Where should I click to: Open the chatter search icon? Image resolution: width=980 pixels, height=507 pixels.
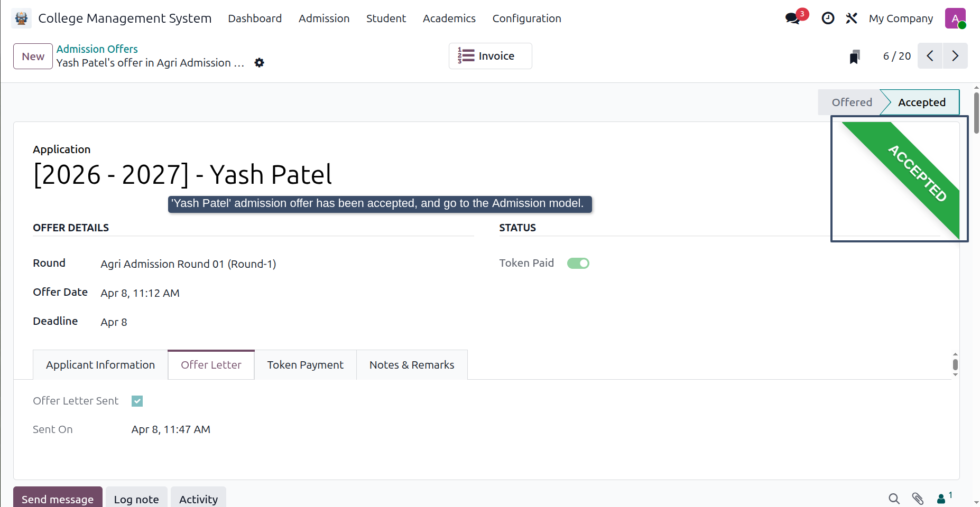tap(894, 499)
